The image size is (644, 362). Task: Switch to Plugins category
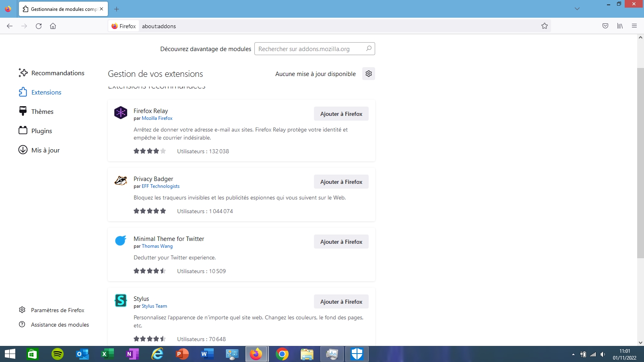click(x=35, y=131)
